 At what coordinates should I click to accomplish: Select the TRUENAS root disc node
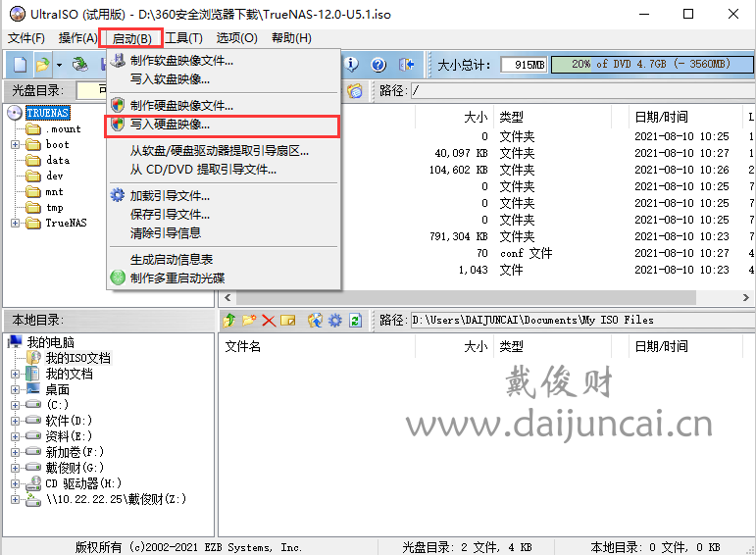[48, 113]
